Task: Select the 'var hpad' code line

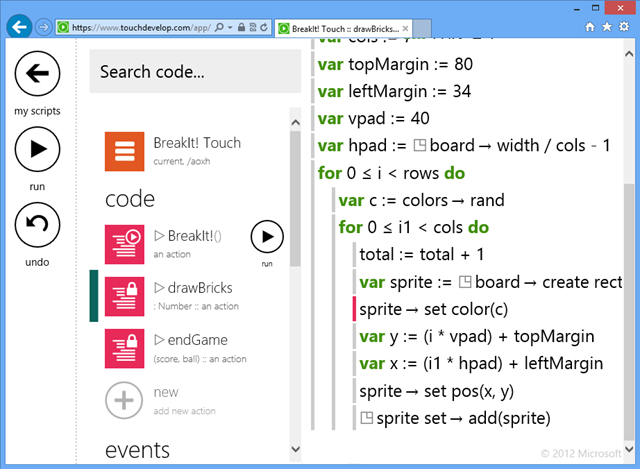Action: pos(464,145)
